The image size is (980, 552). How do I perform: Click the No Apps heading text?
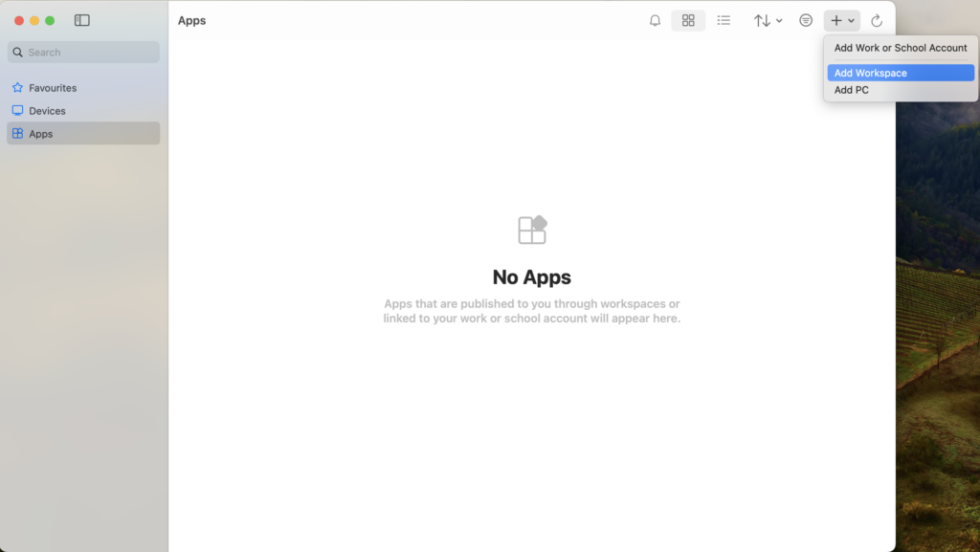click(x=531, y=276)
